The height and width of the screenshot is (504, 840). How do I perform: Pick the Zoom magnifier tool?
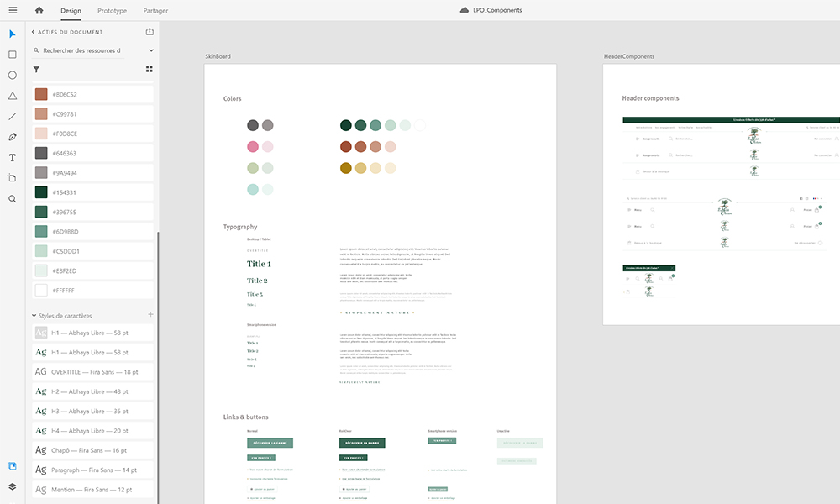[13, 199]
